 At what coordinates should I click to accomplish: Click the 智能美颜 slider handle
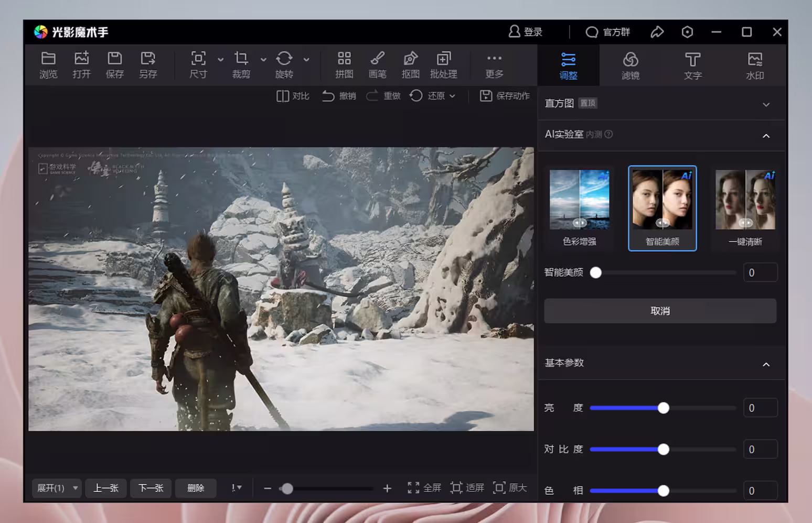[596, 273]
